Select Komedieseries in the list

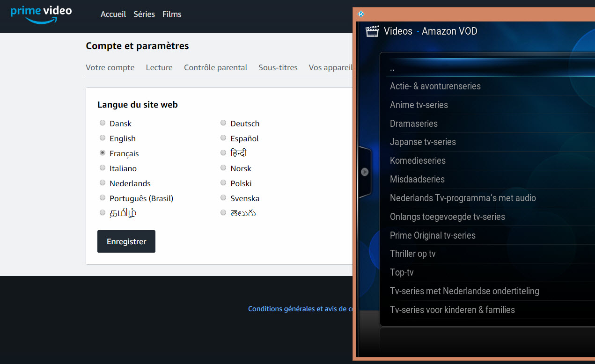click(x=418, y=160)
